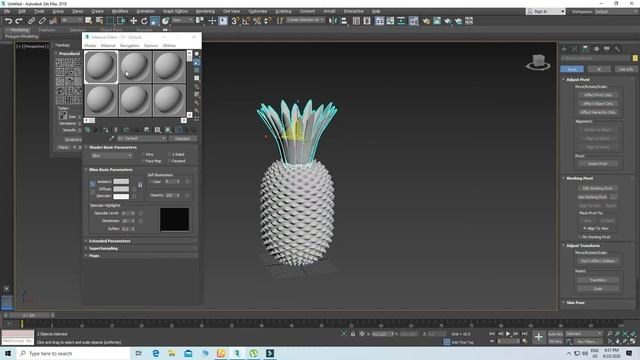Open the Specular color swatch
This screenshot has width=640, height=360.
[121, 196]
